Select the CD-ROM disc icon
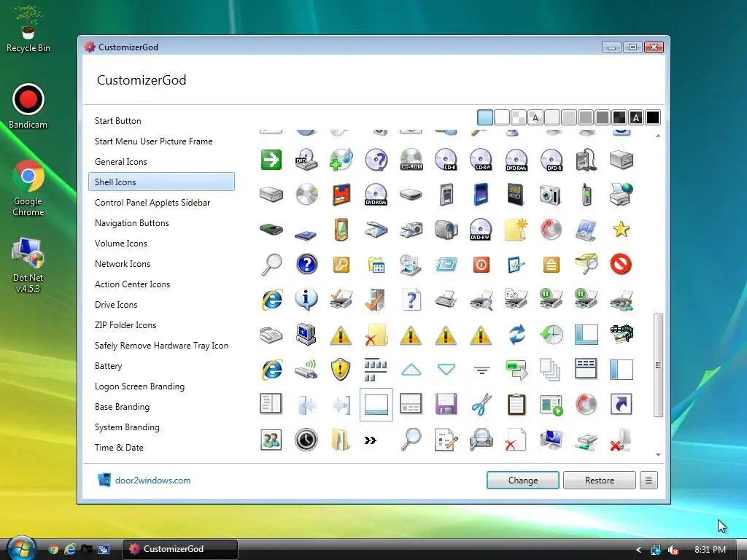 click(411, 160)
